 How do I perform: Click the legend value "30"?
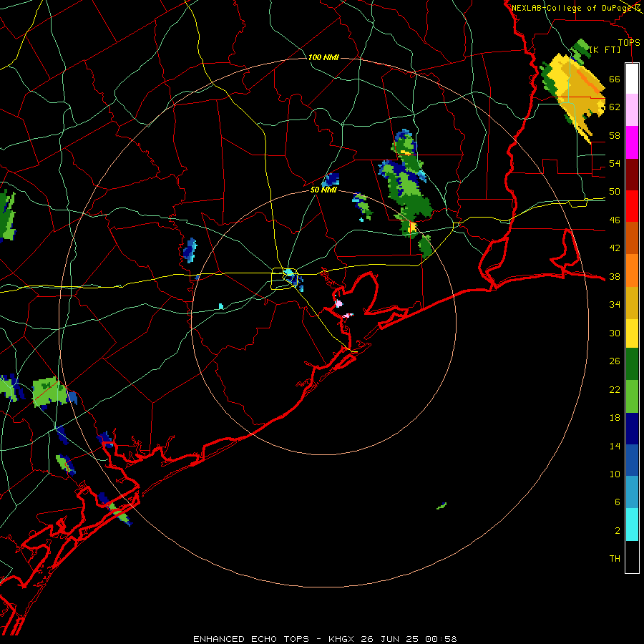(x=615, y=333)
